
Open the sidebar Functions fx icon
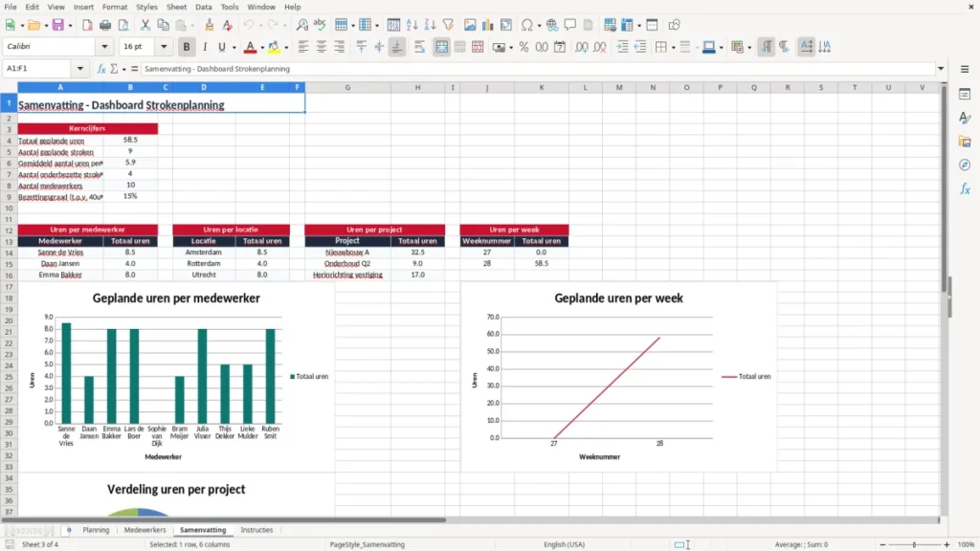(965, 188)
